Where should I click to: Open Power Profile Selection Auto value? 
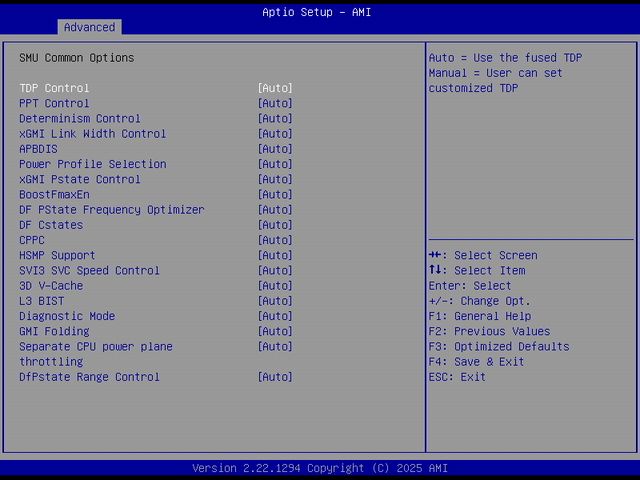click(x=275, y=164)
